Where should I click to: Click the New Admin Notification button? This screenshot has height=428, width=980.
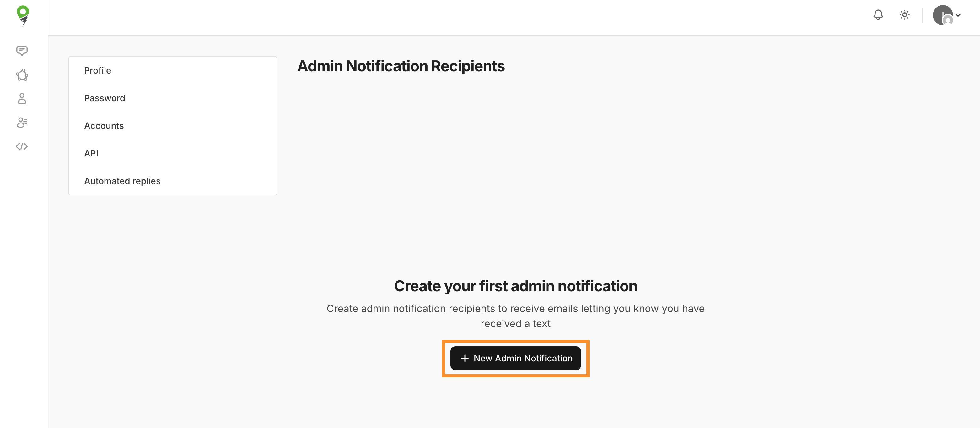tap(515, 358)
